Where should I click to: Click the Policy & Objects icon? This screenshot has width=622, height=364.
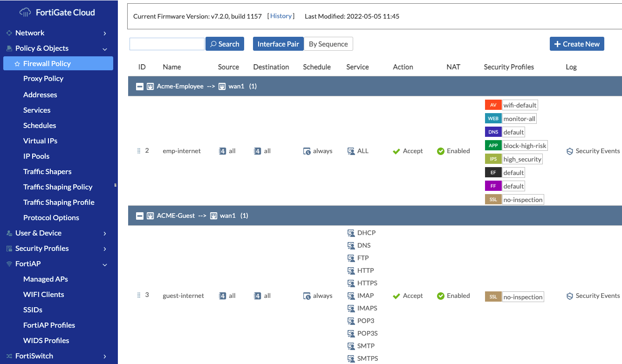click(9, 48)
